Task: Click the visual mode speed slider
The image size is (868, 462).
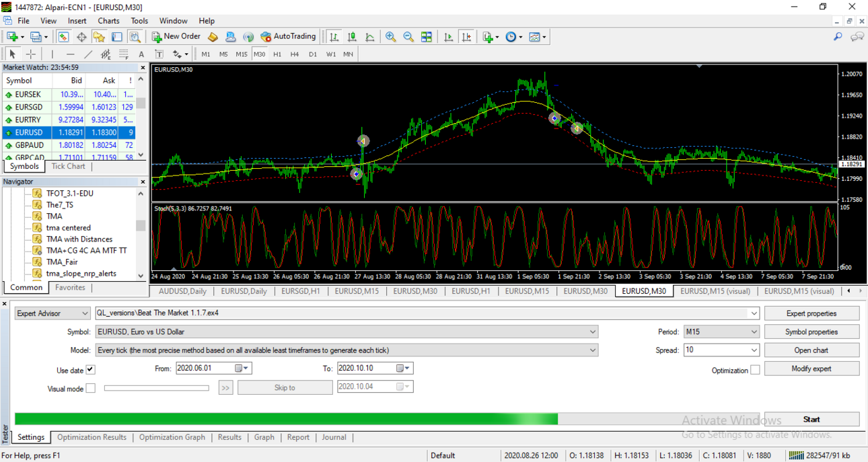Action: (157, 388)
